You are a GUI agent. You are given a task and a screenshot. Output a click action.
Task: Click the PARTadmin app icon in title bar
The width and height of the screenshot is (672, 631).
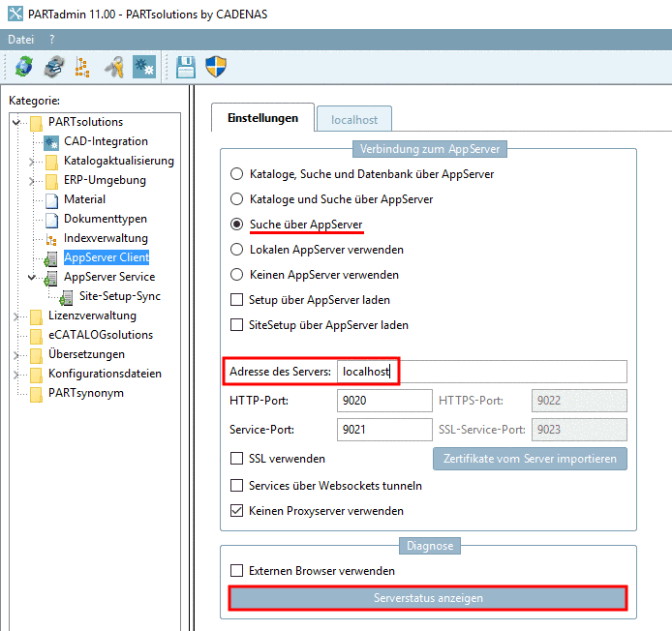(x=15, y=14)
